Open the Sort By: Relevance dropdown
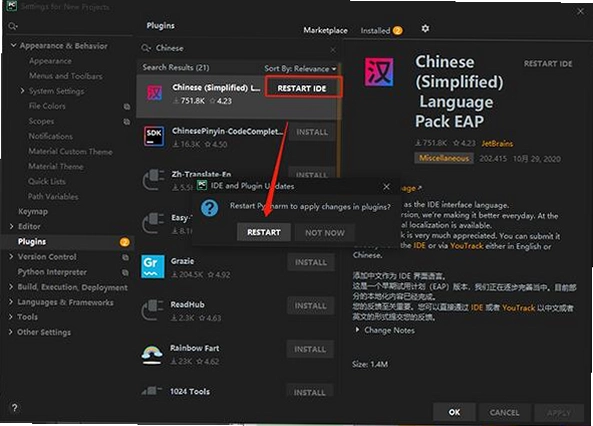The image size is (593, 426). 300,68
